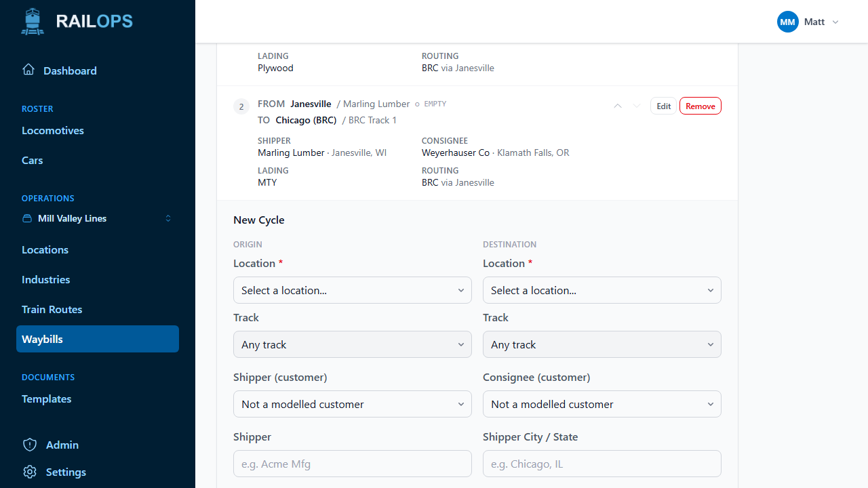Click the 'Marling Lumber · Janesville, WI' shipper text

point(322,152)
